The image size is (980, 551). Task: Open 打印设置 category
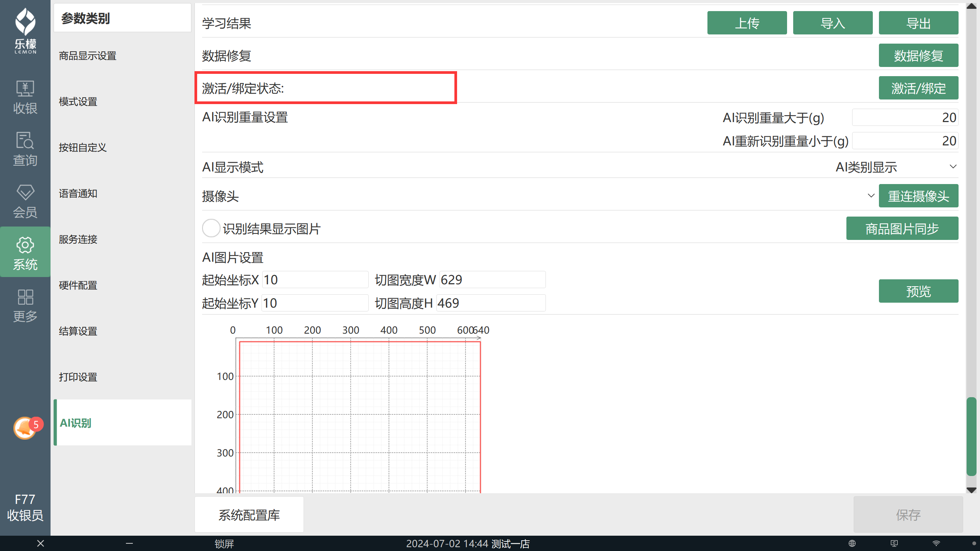122,377
